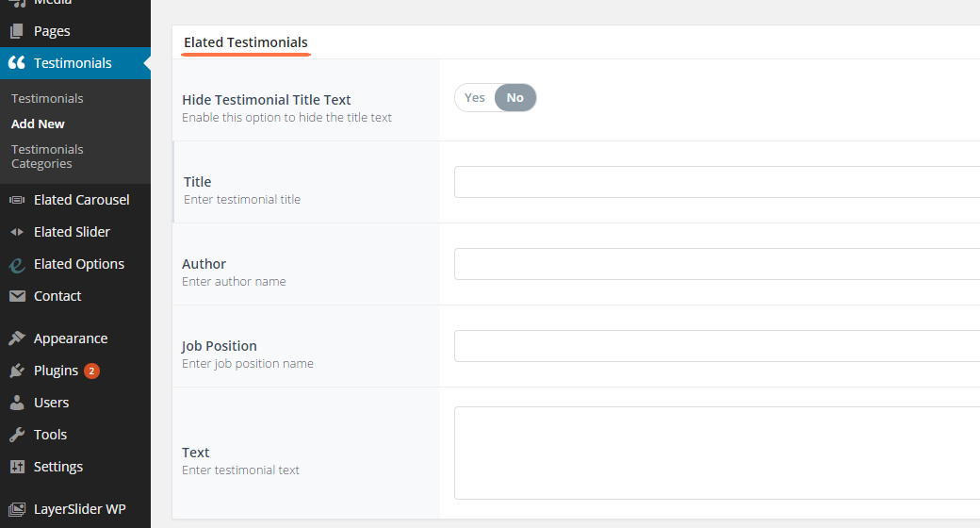Open Testimonials Categories submenu link
Screen dimensions: 980x528
[x=47, y=157]
